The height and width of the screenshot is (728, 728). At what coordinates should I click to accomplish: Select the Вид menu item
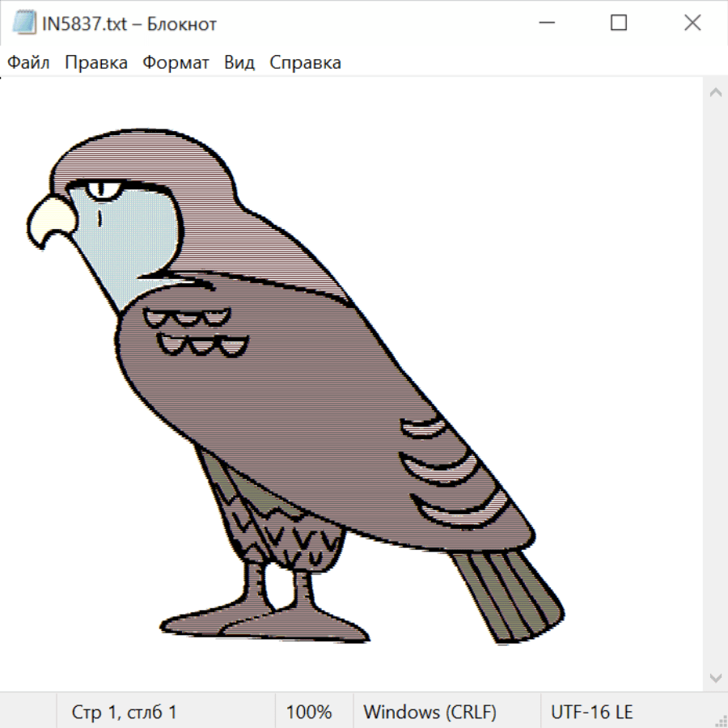pyautogui.click(x=239, y=62)
